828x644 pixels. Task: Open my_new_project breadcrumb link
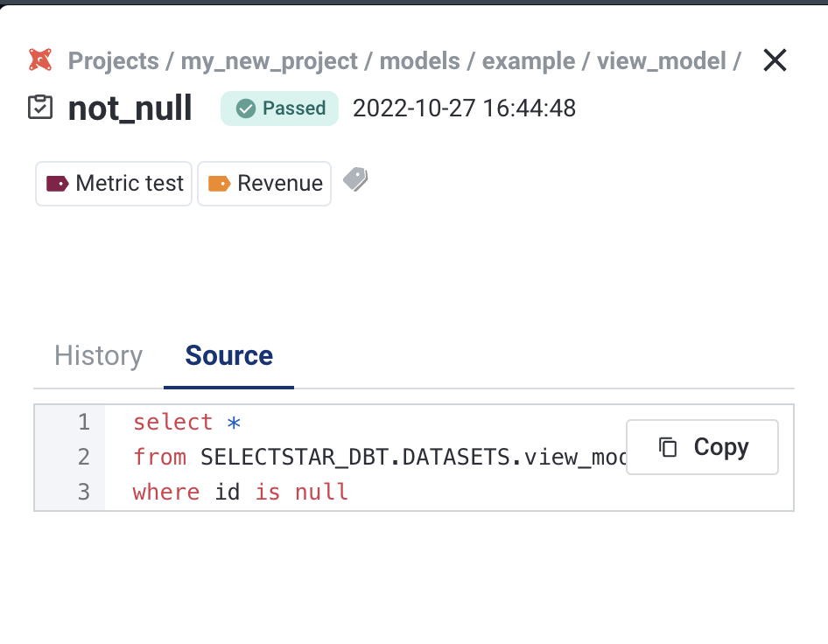269,61
